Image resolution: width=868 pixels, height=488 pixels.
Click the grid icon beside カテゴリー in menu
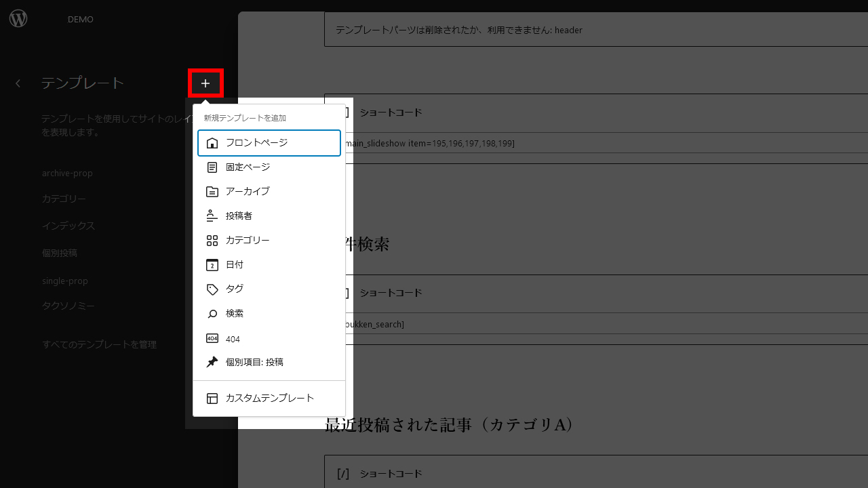click(212, 241)
